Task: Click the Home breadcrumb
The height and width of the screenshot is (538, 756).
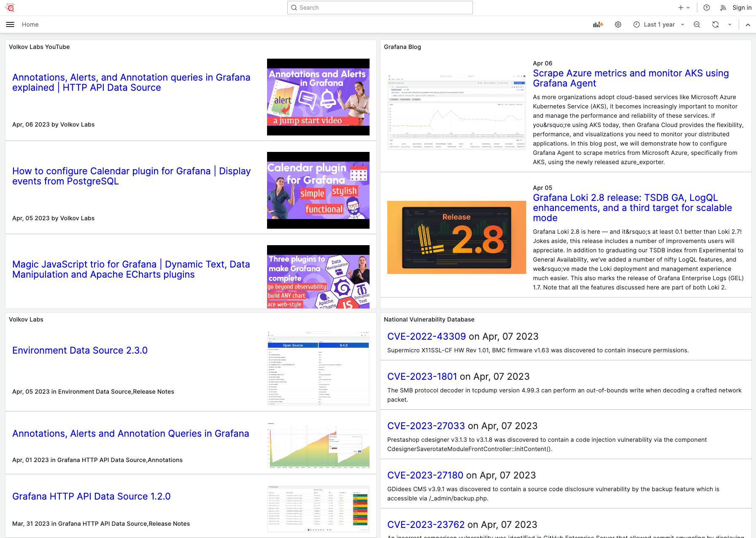Action: [x=30, y=24]
